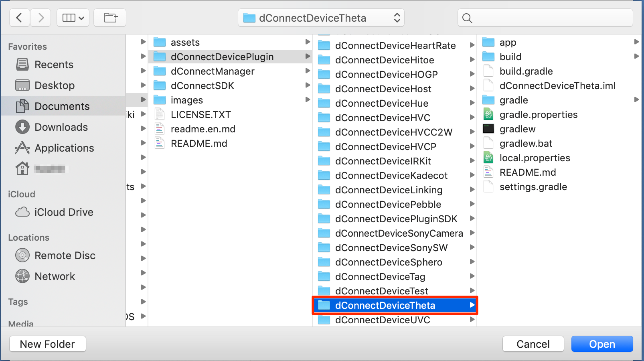The width and height of the screenshot is (644, 361).
Task: Click the Open button
Action: tap(601, 344)
